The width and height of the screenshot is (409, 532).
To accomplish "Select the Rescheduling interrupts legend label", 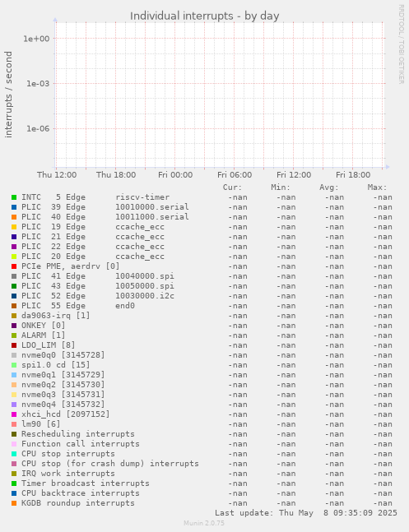I will pos(78,434).
